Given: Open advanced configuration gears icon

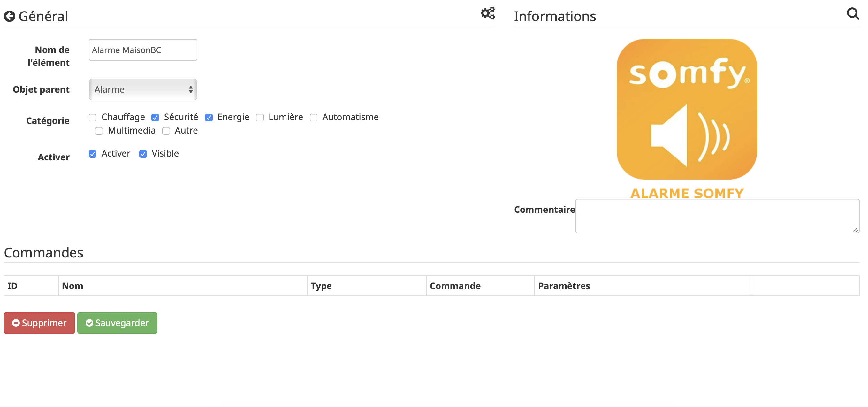Looking at the screenshot, I should tap(488, 13).
